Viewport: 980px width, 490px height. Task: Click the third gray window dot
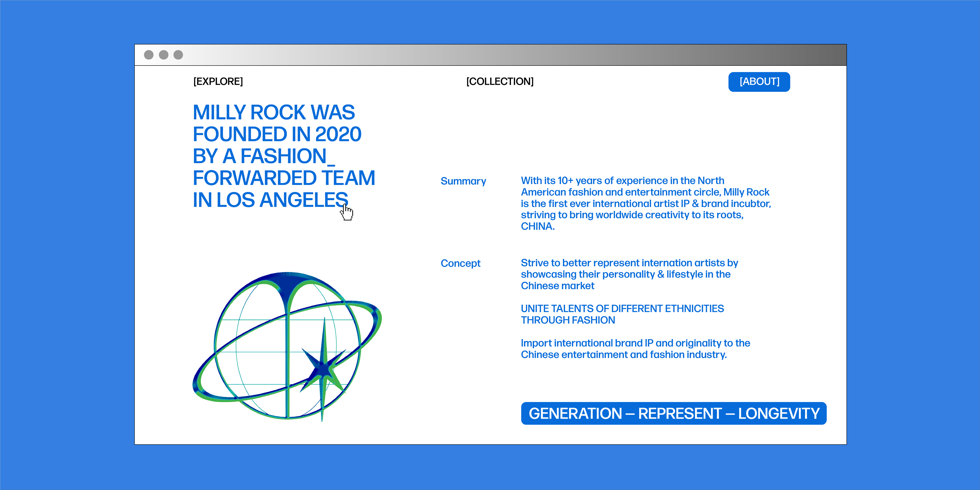click(x=178, y=55)
